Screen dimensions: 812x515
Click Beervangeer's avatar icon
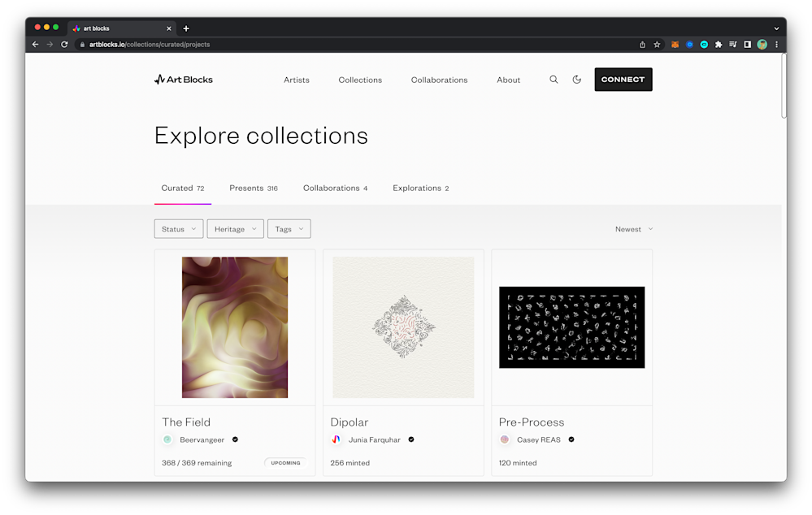167,439
